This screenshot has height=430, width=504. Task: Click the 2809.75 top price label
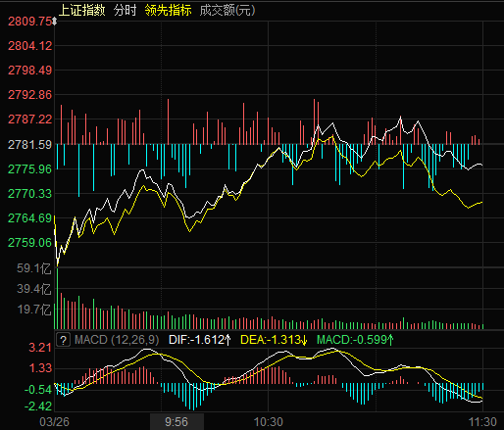point(29,22)
